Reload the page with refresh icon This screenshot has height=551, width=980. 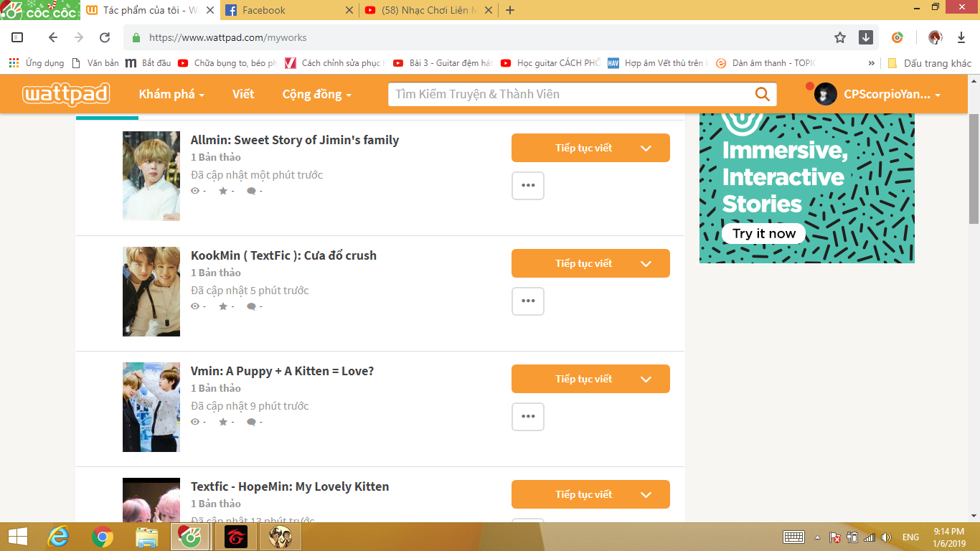coord(105,37)
